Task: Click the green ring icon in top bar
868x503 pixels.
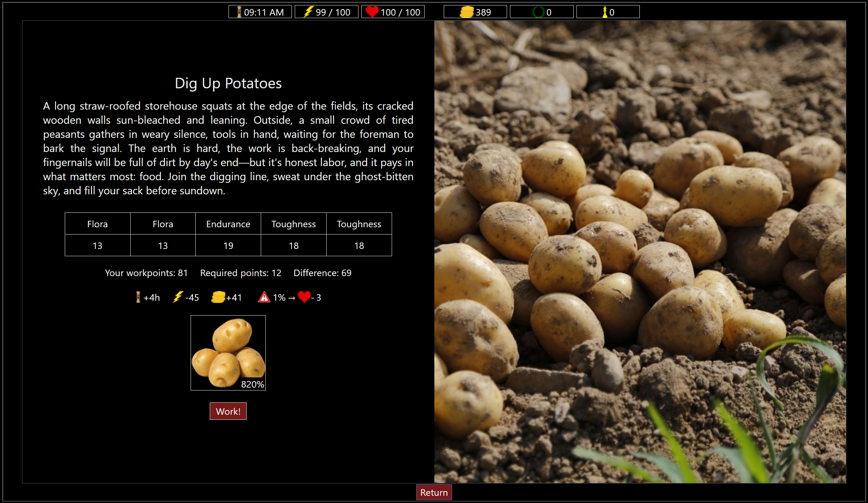Action: (539, 12)
